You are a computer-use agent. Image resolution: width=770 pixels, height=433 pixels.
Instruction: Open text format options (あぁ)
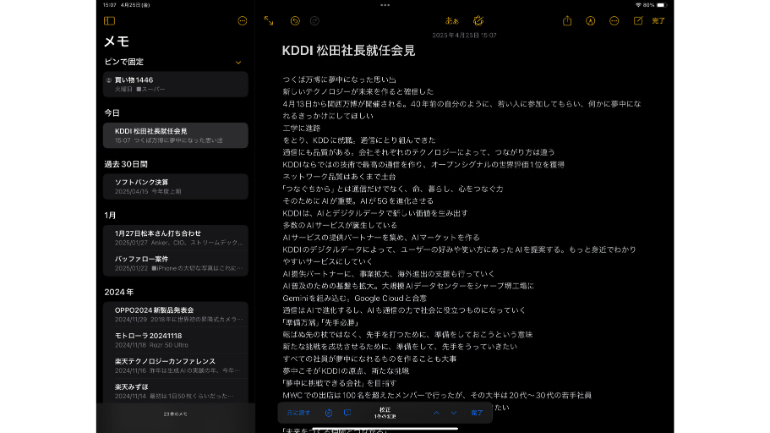click(452, 21)
